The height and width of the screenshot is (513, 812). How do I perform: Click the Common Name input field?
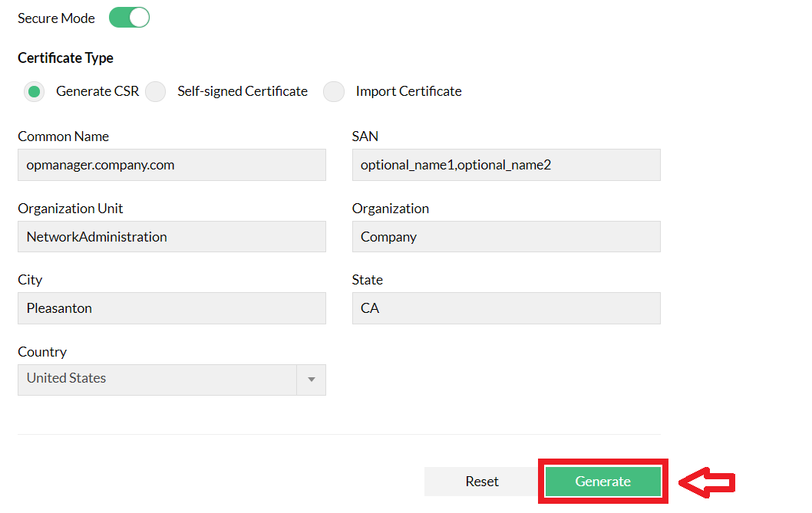coord(171,165)
